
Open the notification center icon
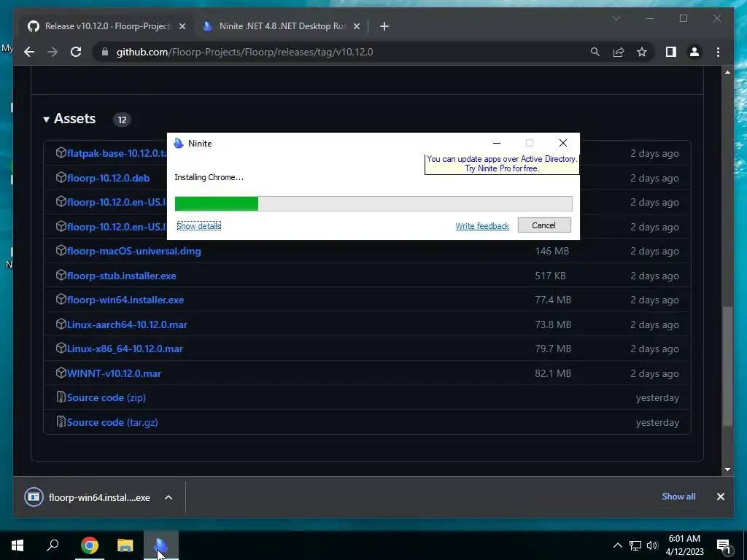[x=724, y=546]
